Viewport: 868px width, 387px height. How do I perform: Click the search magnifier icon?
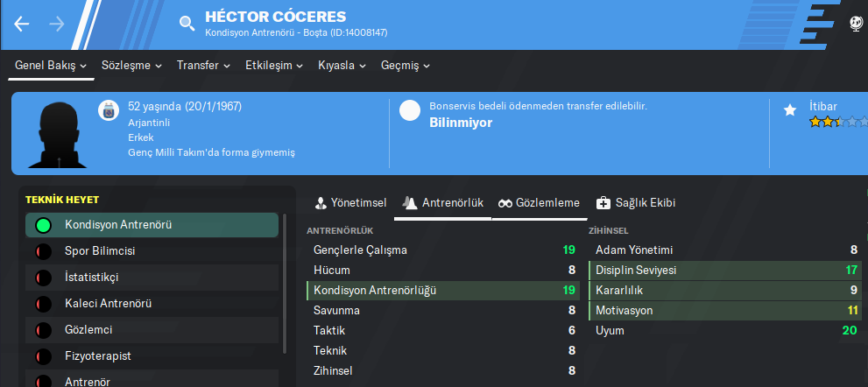point(187,24)
